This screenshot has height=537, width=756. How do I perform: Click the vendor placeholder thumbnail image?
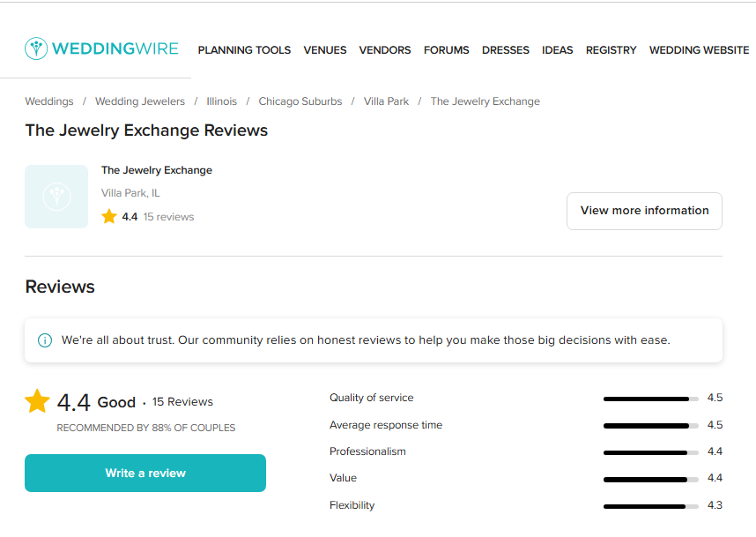[56, 197]
